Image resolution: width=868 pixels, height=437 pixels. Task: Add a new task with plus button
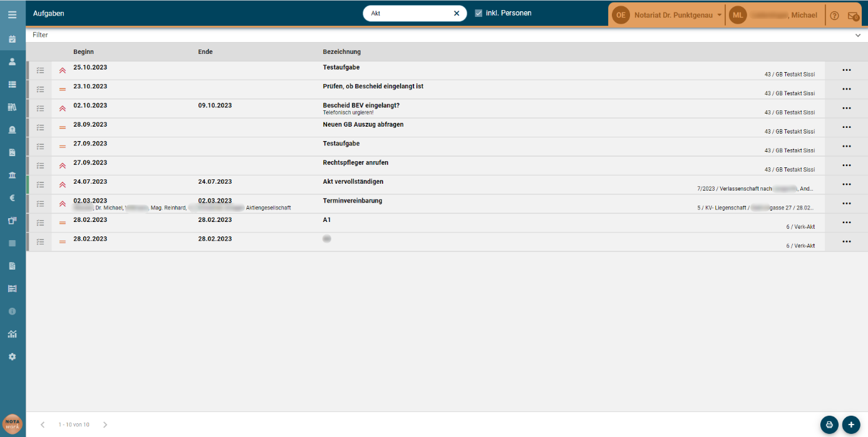851,424
